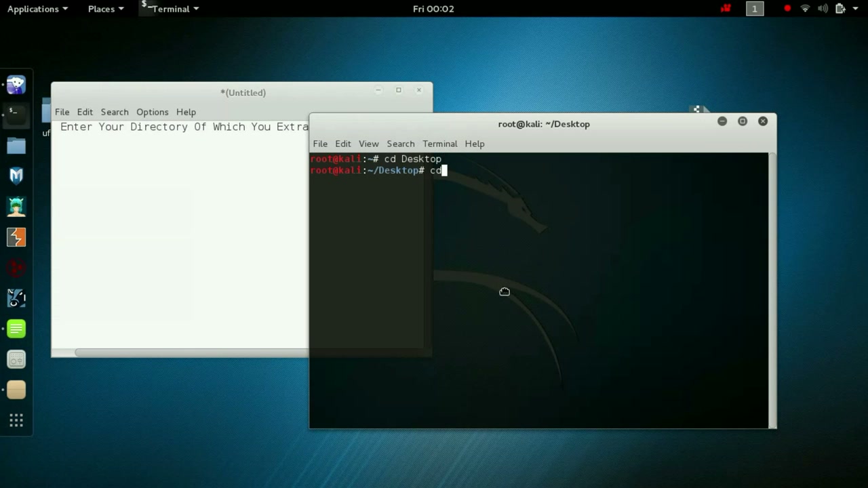Image resolution: width=868 pixels, height=488 pixels.
Task: Open View menu in the terminal window
Action: coord(368,144)
